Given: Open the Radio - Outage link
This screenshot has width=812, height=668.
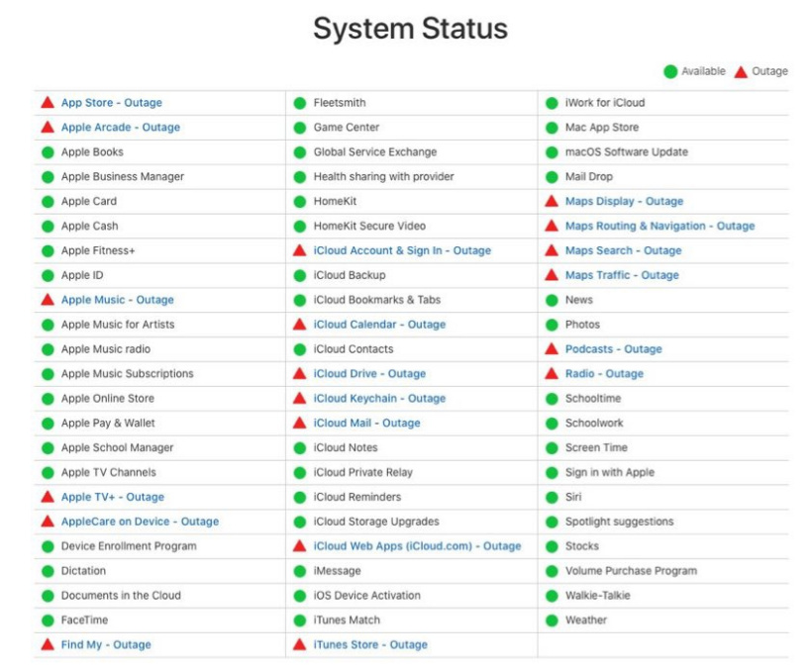Looking at the screenshot, I should 604,374.
